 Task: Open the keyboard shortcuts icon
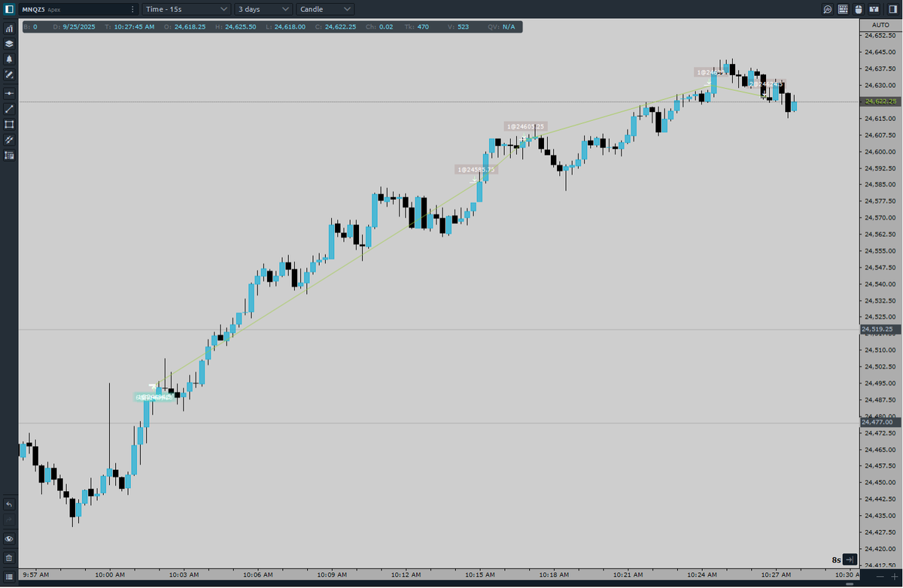click(x=843, y=9)
